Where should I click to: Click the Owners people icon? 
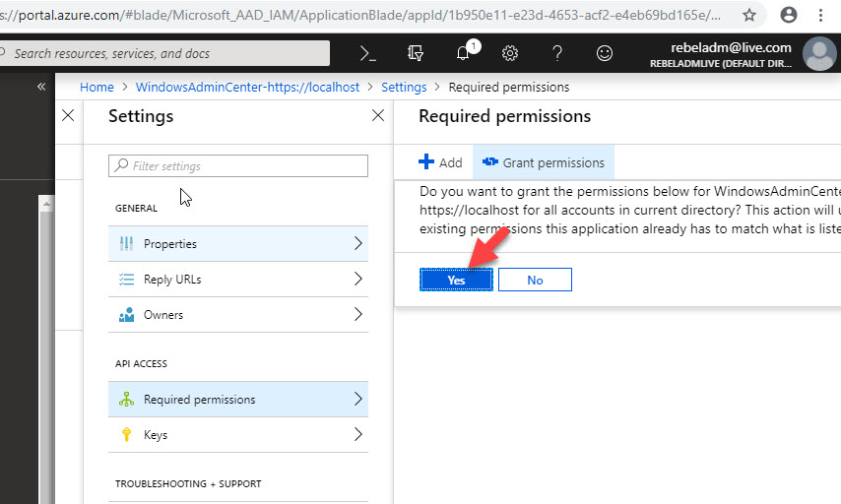click(x=127, y=315)
